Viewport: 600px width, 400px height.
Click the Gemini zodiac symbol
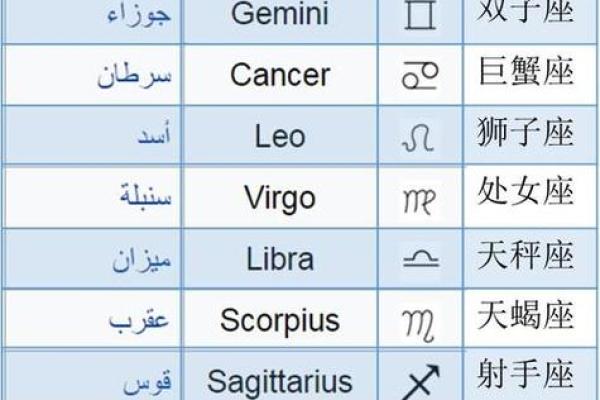[x=420, y=15]
